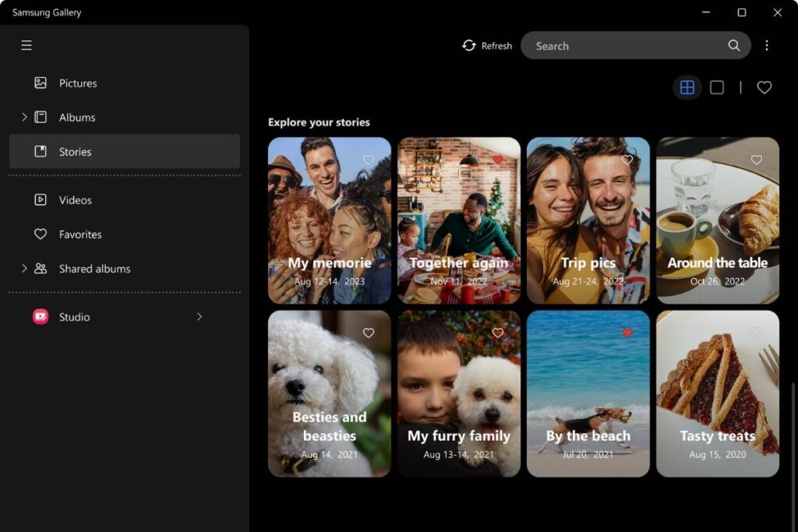
Task: Open the Besties and beasties story card
Action: tap(330, 393)
